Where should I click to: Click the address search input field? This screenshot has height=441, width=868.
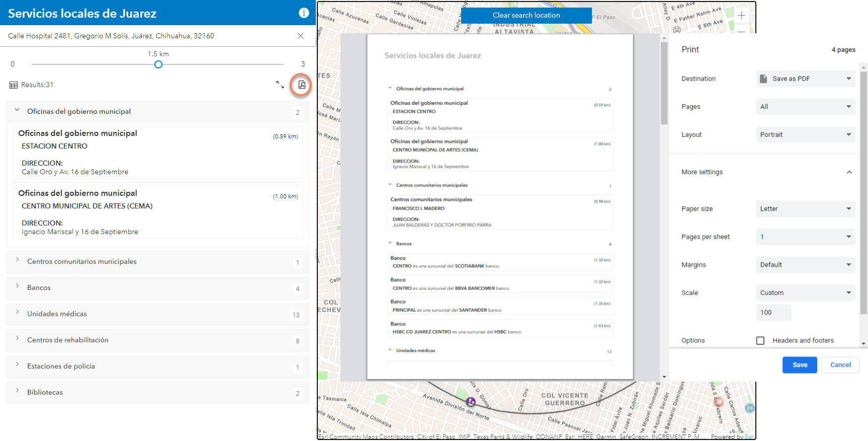(x=151, y=36)
